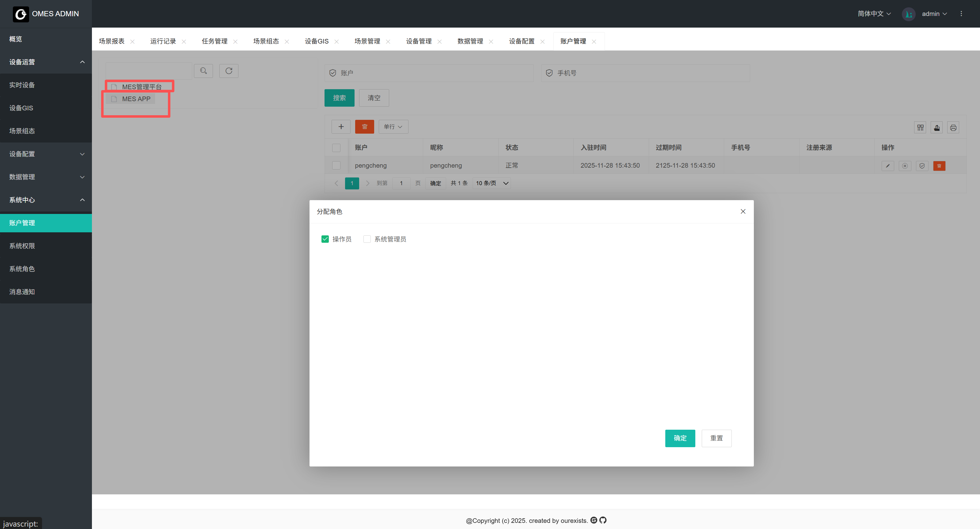
Task: Click the export icon in table toolbar
Action: click(936, 127)
